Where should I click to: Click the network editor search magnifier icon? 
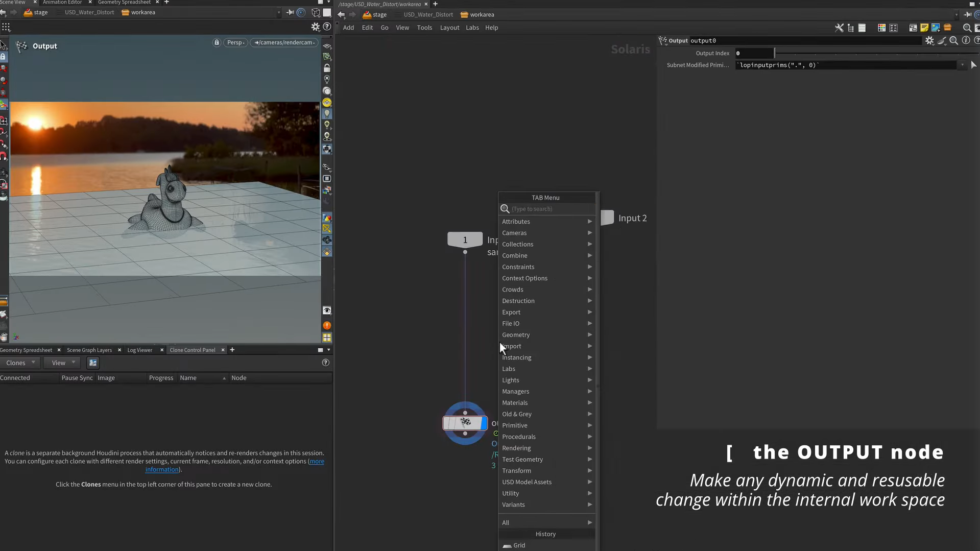(x=967, y=28)
